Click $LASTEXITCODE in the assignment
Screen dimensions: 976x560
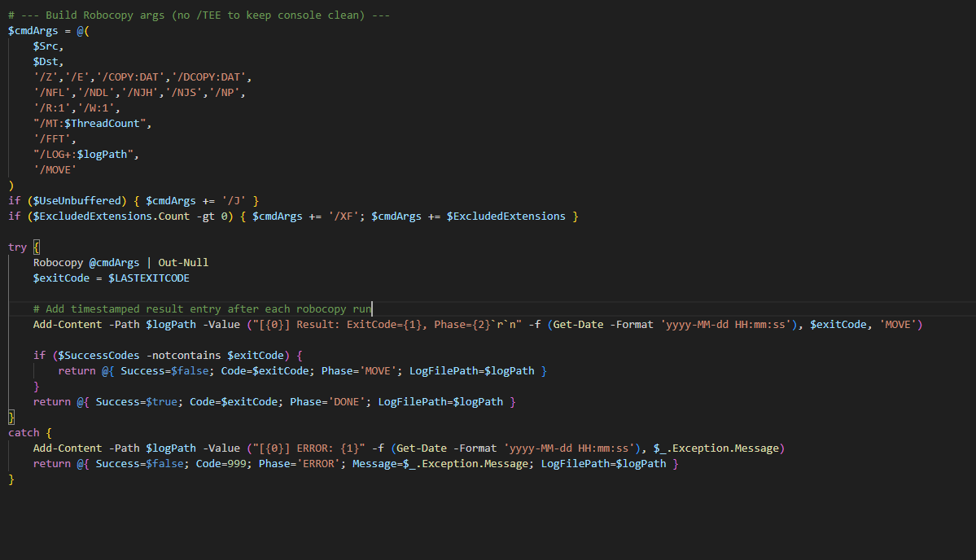click(149, 278)
